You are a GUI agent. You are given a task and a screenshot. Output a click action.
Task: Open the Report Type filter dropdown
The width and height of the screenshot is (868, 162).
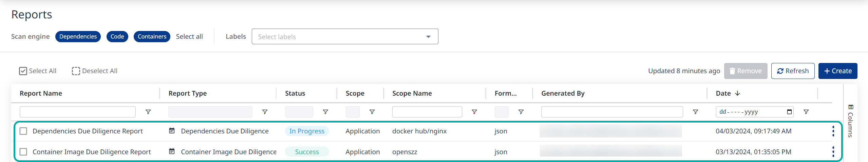pos(210,112)
